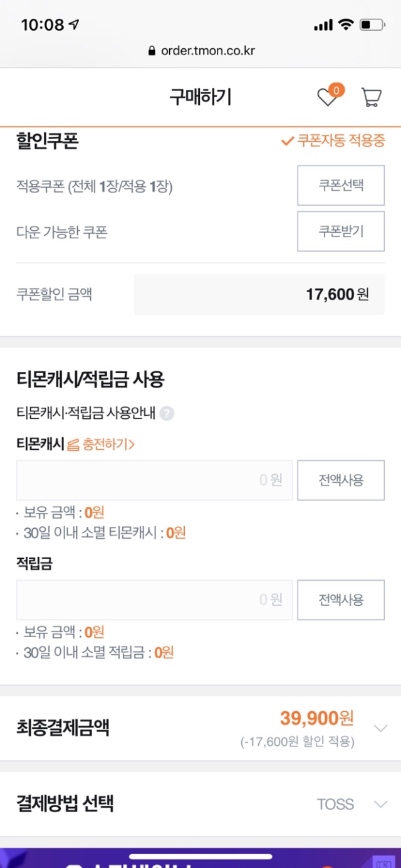Open the shopping cart icon
401x868 pixels.
371,97
